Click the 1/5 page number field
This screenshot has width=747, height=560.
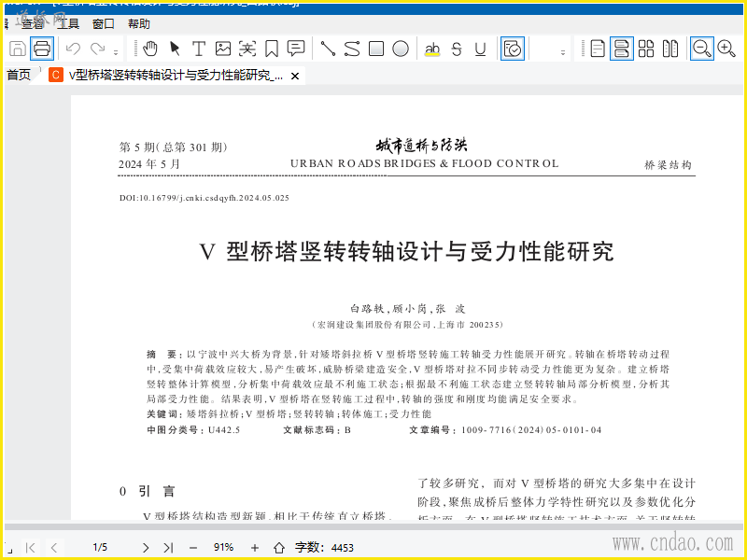100,548
